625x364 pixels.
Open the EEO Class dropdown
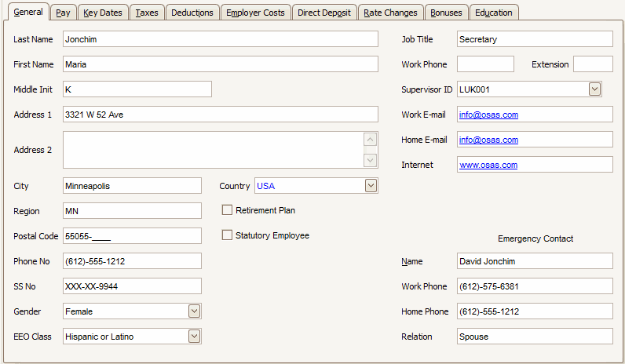(195, 337)
